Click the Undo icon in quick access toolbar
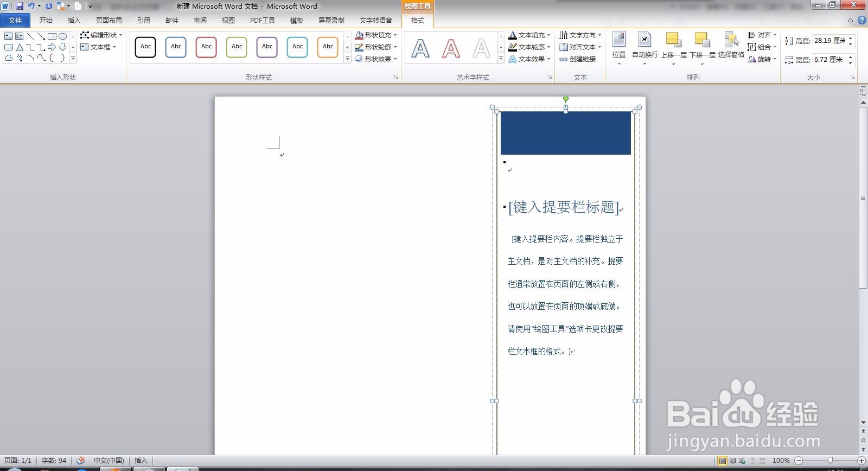Image resolution: width=868 pixels, height=471 pixels. tap(31, 6)
